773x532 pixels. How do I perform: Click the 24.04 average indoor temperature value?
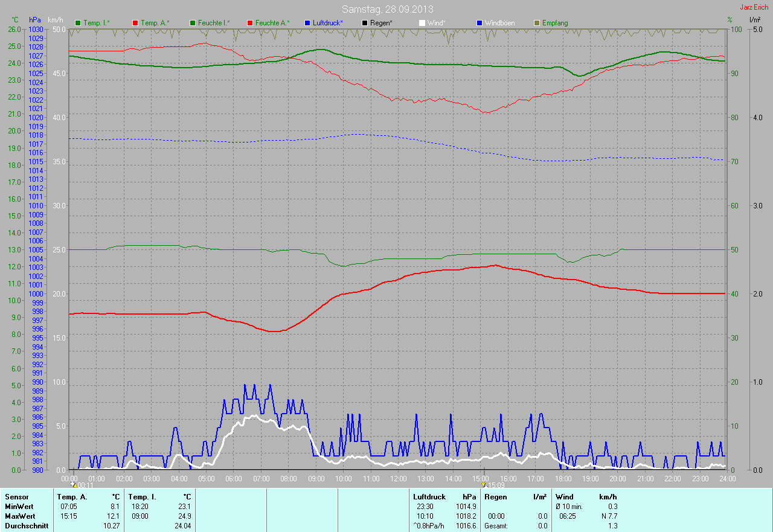point(182,526)
